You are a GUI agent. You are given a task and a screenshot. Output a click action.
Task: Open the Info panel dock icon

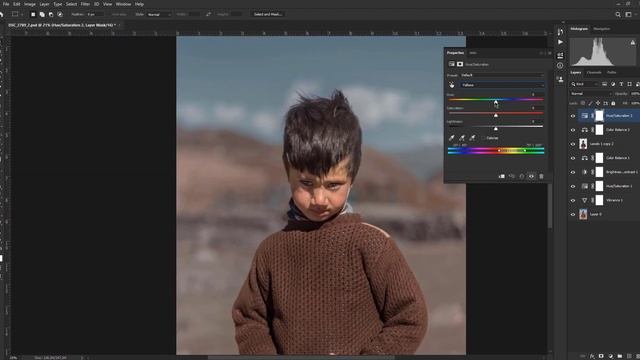(560, 65)
